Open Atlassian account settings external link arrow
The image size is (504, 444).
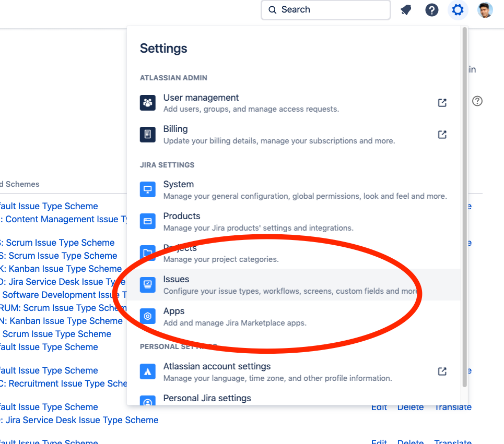point(442,371)
